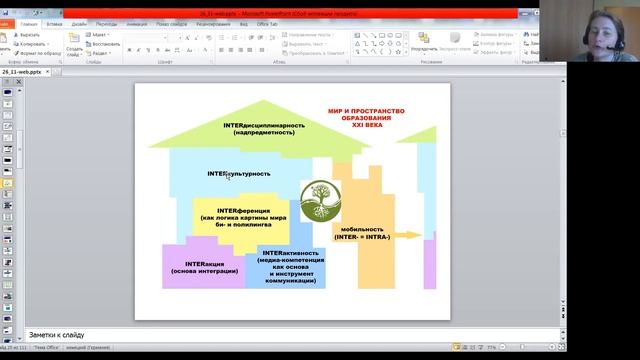Click Преобразовать в SmartArt

click(313, 53)
